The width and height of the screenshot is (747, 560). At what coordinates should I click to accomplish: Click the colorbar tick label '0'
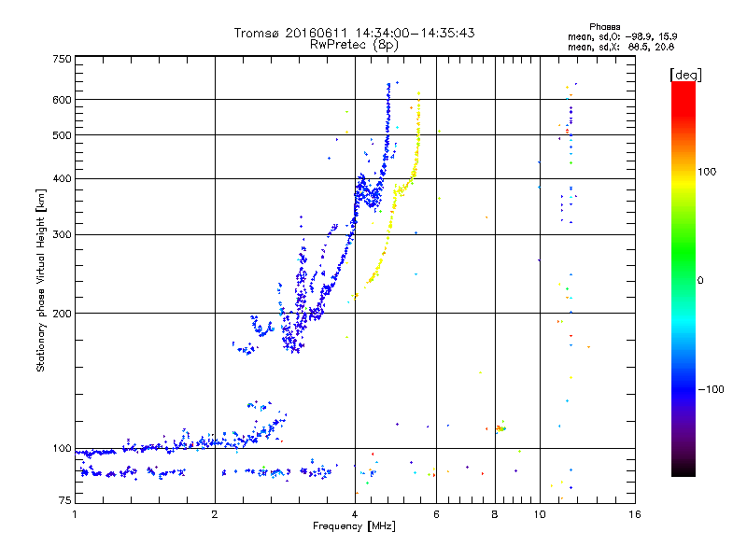[700, 280]
